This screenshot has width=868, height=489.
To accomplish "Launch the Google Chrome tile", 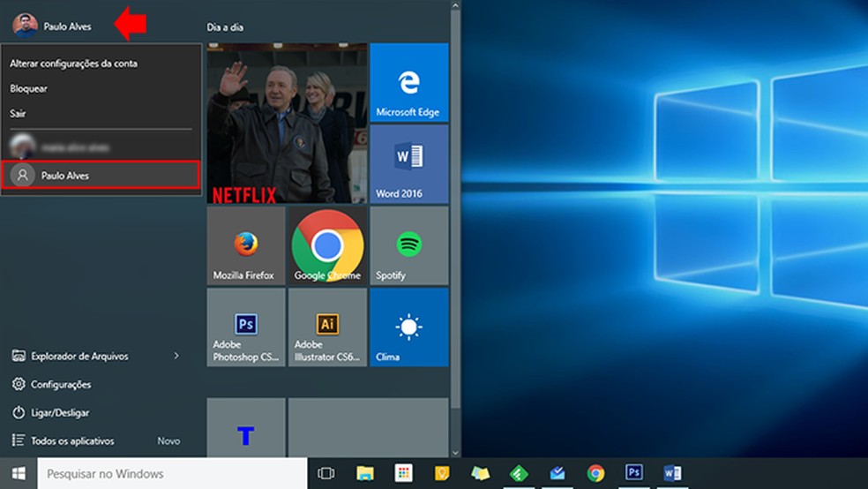I will (327, 246).
